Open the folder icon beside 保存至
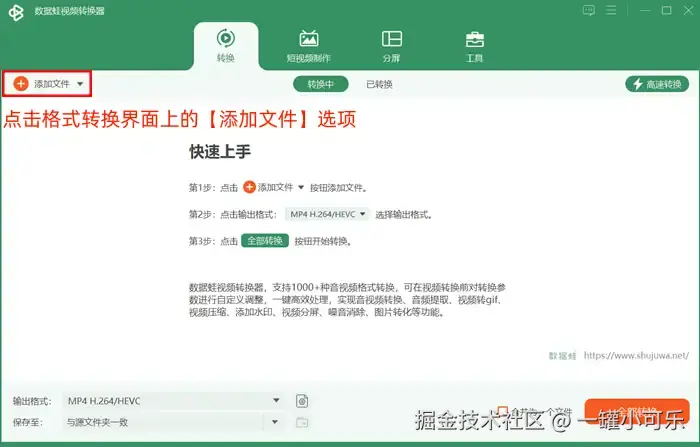 302,422
